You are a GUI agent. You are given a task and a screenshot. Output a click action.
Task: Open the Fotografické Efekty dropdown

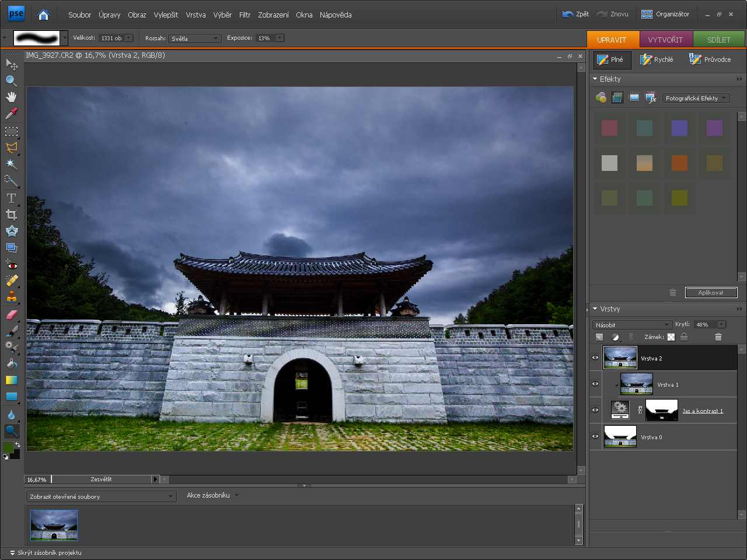pos(696,98)
